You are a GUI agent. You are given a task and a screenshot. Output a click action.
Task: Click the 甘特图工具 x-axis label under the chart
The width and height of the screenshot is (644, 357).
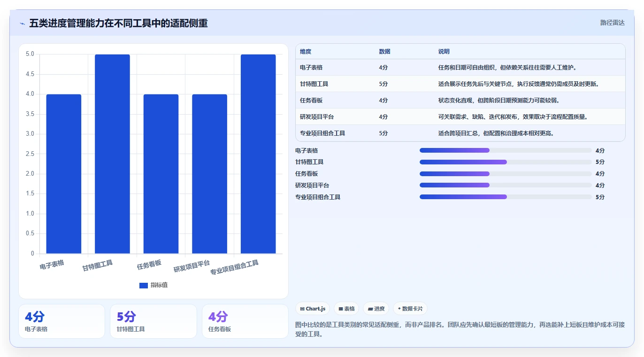click(x=98, y=265)
